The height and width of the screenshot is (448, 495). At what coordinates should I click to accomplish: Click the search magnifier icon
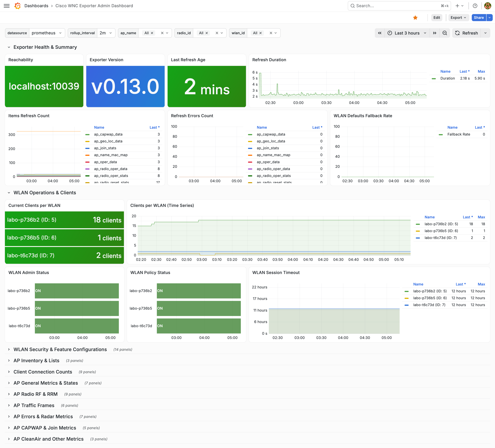[x=352, y=6]
